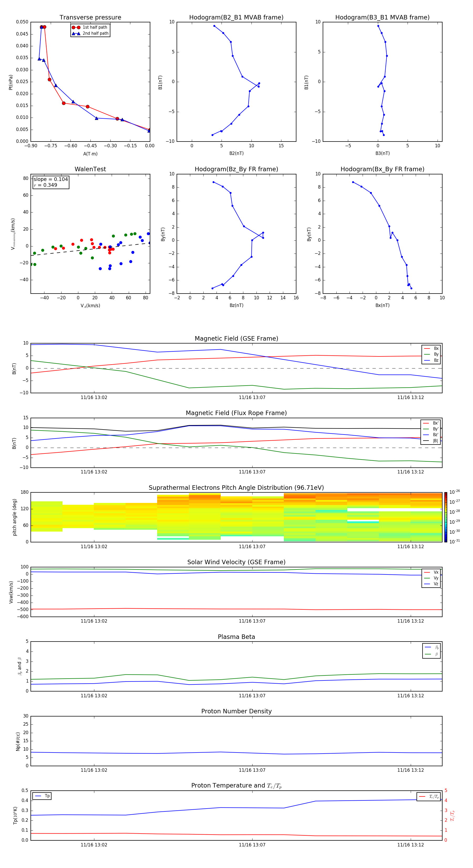Click the 'Proton Number Density' title
Screen dimensions: 473x868
[x=236, y=711]
